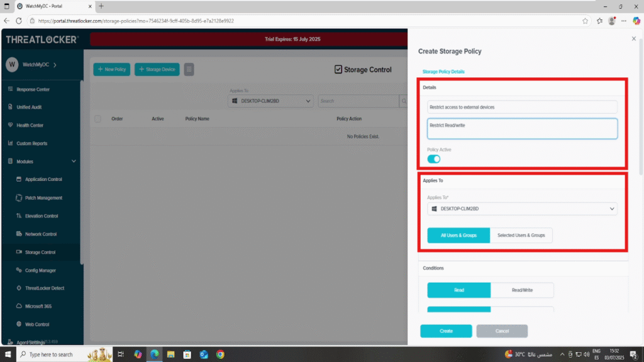Image resolution: width=644 pixels, height=362 pixels.
Task: Tick the select-all checkbox in table header
Action: pyautogui.click(x=97, y=119)
